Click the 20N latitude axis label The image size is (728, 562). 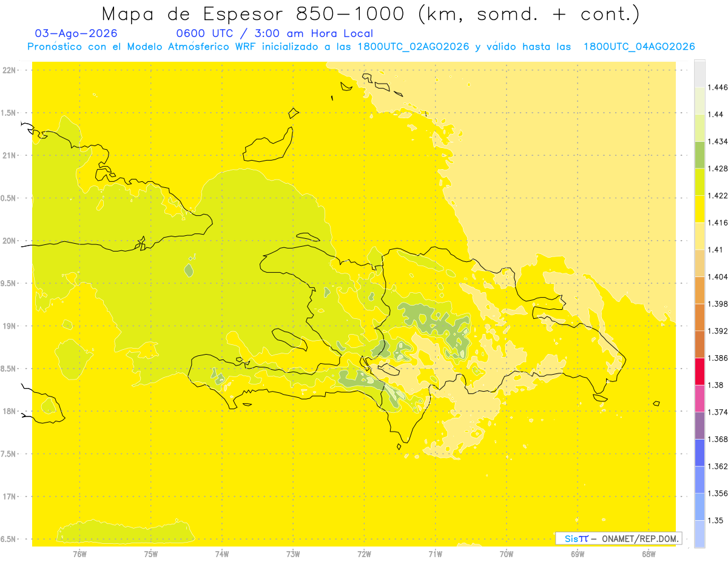coord(10,241)
